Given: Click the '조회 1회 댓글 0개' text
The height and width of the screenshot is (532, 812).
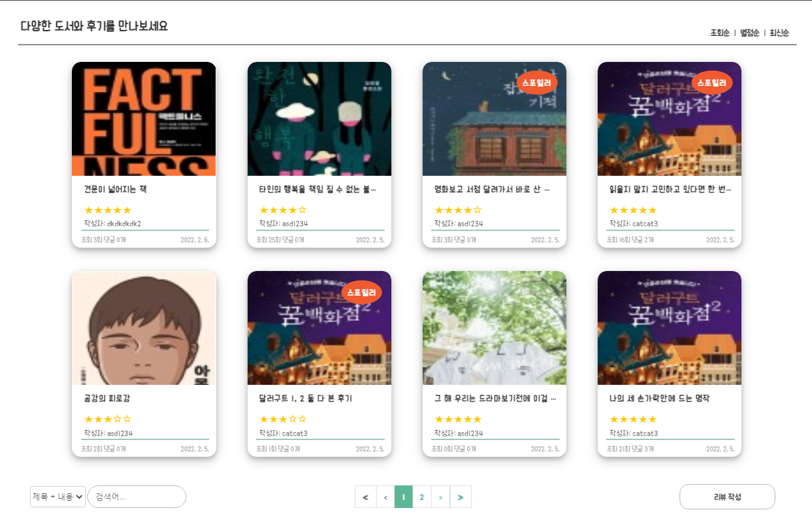Looking at the screenshot, I should [x=278, y=449].
